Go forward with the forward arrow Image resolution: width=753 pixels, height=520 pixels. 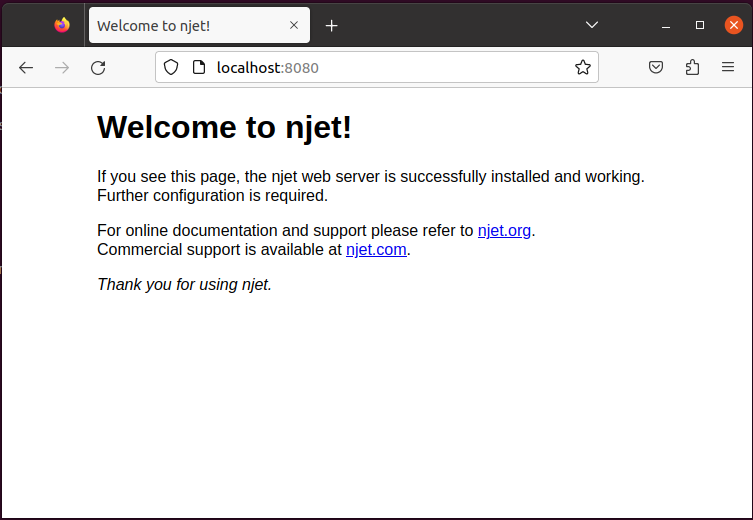point(62,68)
